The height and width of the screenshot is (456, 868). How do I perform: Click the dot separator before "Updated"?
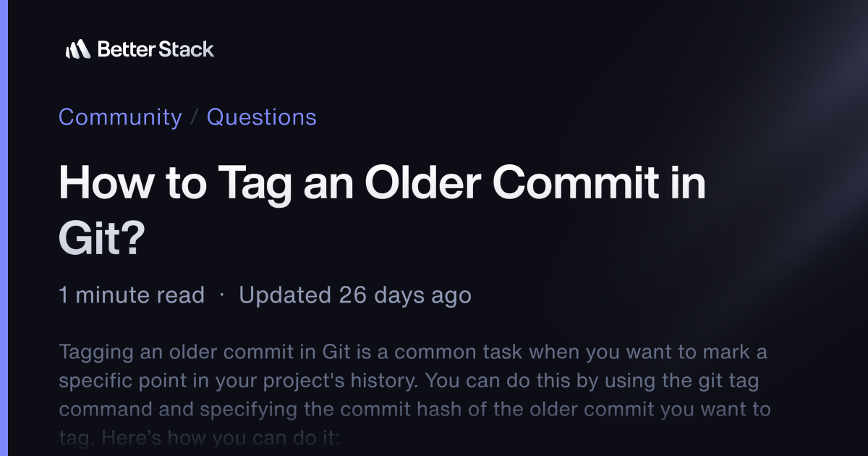(221, 295)
